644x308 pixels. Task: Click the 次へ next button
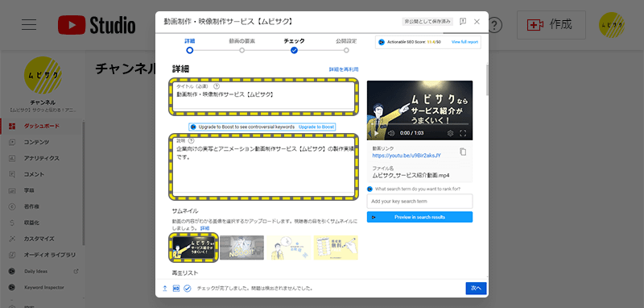click(x=476, y=289)
